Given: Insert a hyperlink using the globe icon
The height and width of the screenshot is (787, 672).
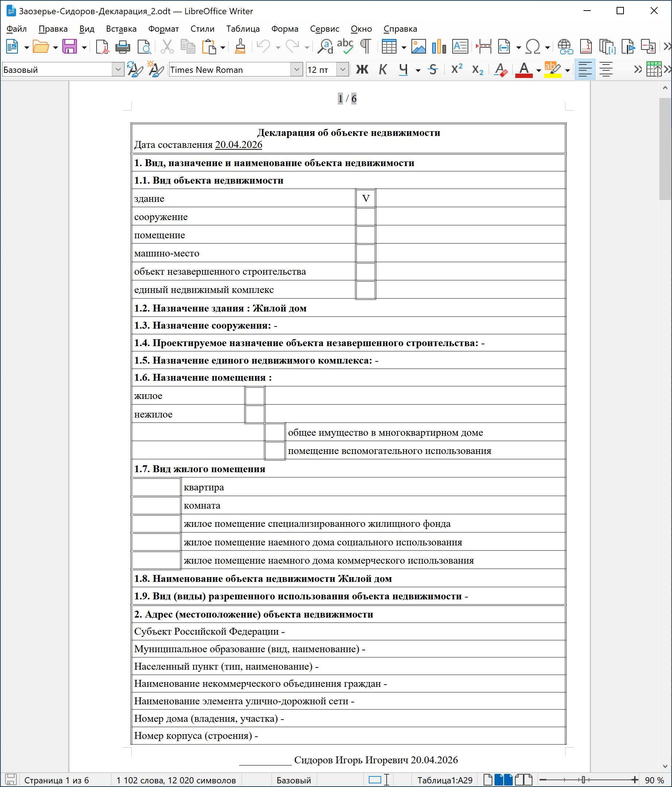Looking at the screenshot, I should coord(565,47).
